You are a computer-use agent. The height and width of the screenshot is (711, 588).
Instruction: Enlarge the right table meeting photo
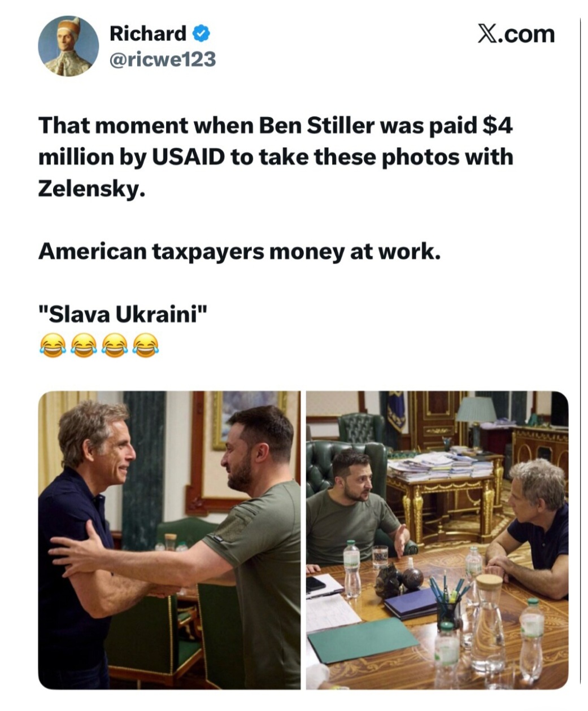(x=437, y=540)
